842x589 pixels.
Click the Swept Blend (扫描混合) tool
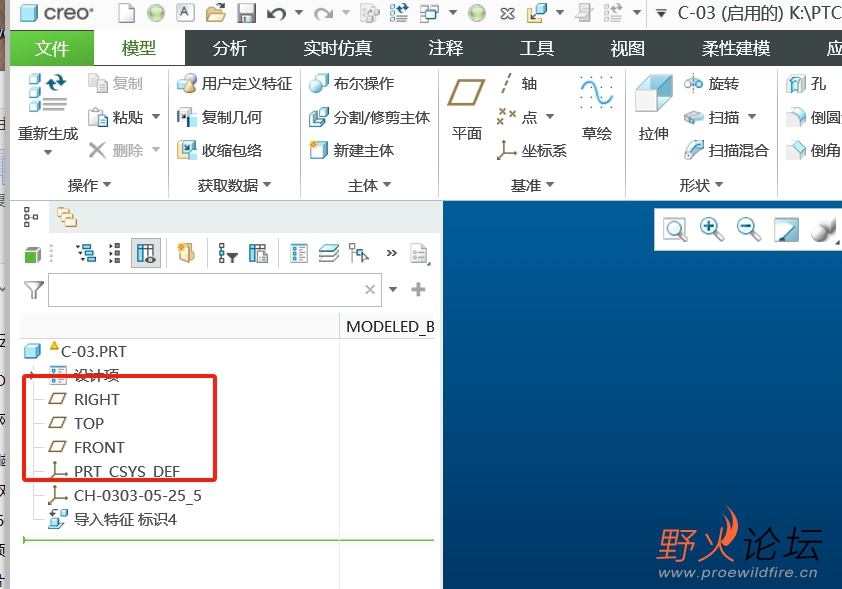pos(726,150)
